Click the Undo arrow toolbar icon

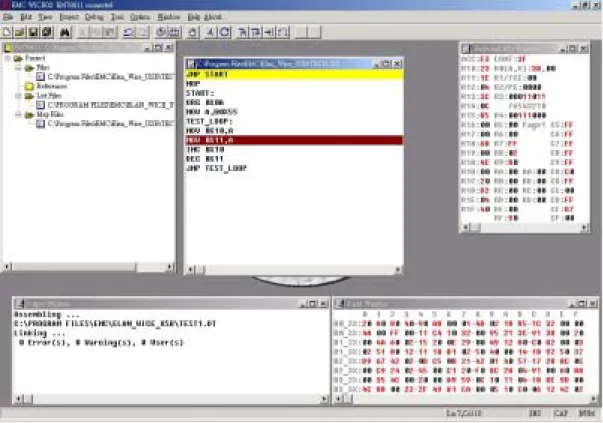pyautogui.click(x=129, y=32)
